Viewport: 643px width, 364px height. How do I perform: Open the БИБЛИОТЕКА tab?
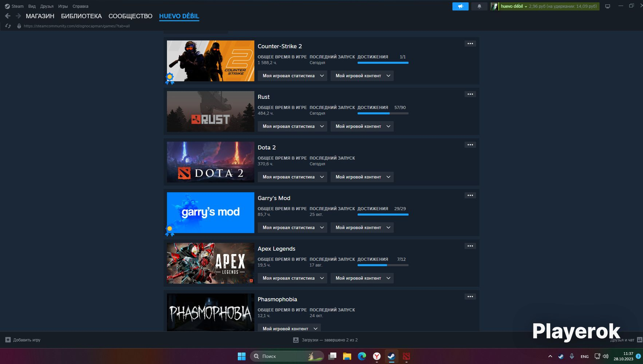81,16
